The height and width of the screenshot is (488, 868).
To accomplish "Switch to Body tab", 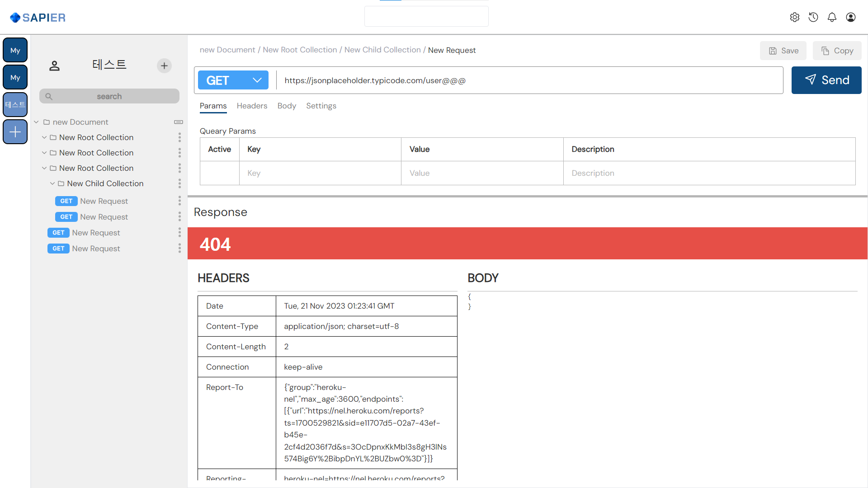I will pos(287,106).
